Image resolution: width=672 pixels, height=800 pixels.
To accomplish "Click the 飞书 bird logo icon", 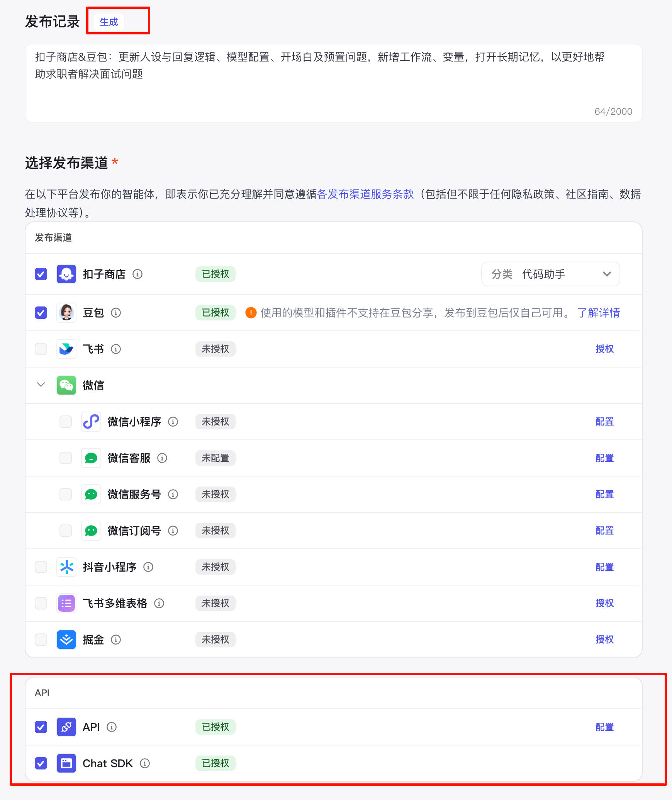I will (x=66, y=349).
